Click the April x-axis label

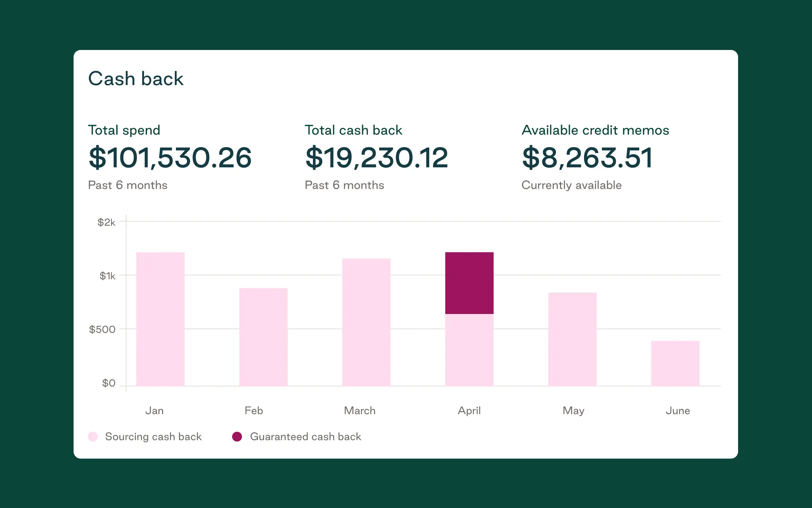point(469,410)
